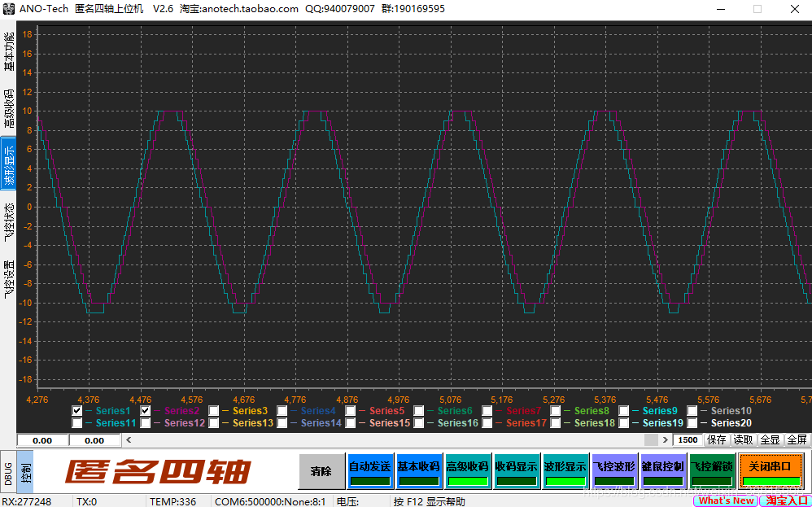Click the 飞控解锁 button

(712, 471)
